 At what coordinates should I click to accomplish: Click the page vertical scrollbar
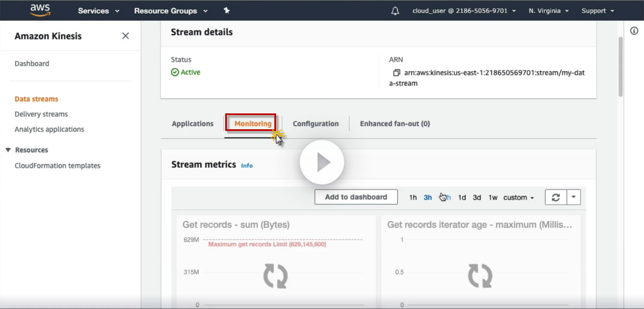pyautogui.click(x=620, y=66)
